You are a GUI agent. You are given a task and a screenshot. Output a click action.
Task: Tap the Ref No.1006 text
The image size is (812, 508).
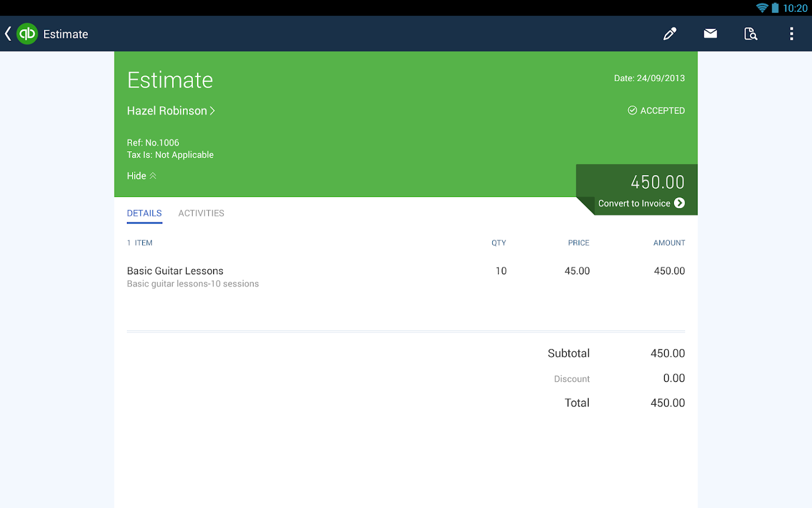tap(153, 142)
